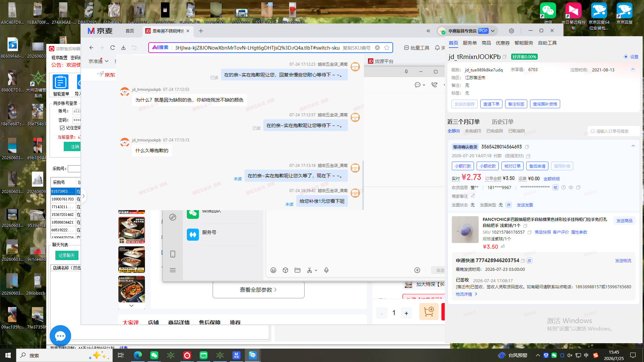Click in the 请输入订单号搜索 field
The width and height of the screenshot is (644, 362).
coord(614,131)
